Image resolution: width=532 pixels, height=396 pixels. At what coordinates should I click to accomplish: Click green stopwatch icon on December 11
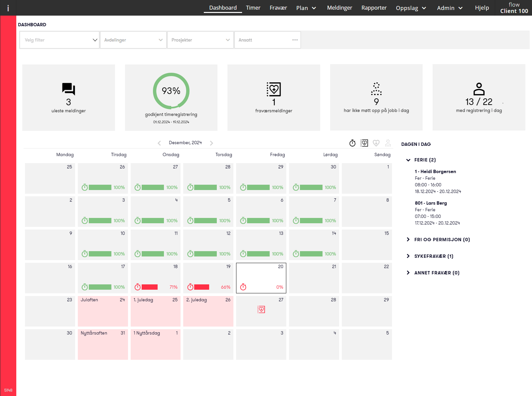138,254
